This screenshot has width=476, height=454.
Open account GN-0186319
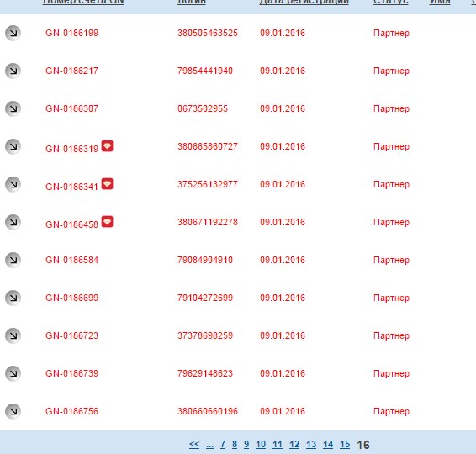72,149
